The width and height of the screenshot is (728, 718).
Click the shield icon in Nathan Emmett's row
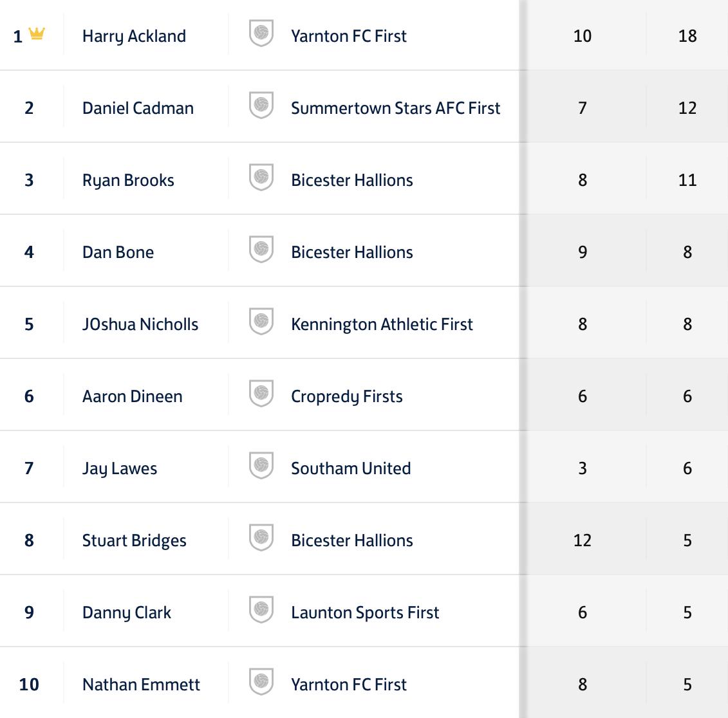click(261, 681)
